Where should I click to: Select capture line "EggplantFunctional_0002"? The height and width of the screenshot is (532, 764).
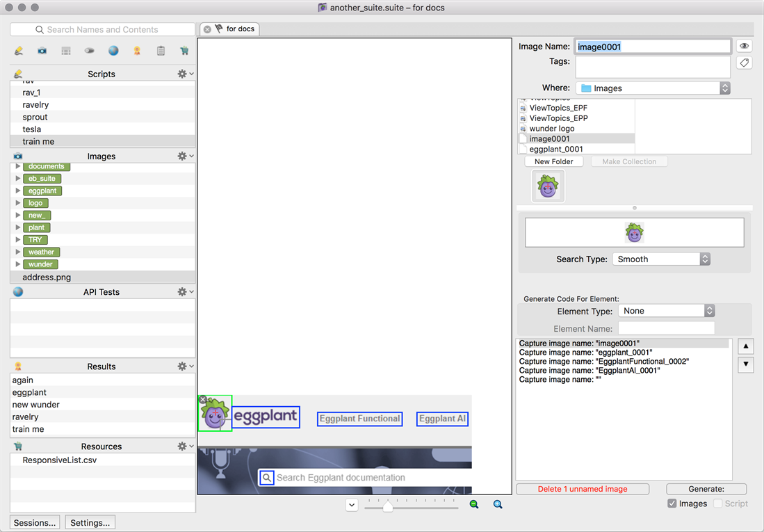623,362
